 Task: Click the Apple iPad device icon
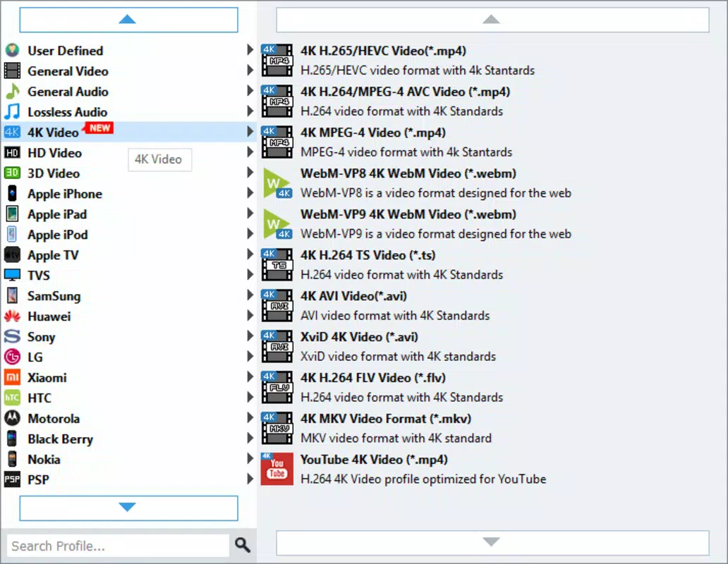12,214
